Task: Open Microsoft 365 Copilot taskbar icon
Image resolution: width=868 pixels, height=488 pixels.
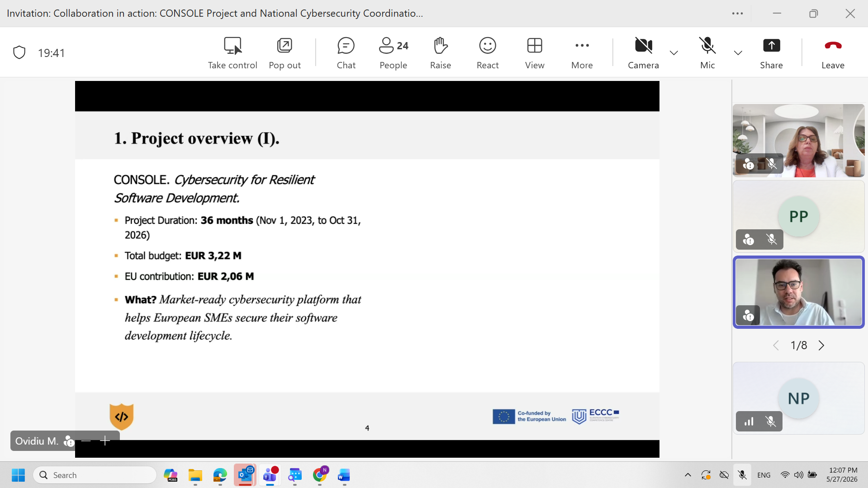Action: tap(171, 475)
